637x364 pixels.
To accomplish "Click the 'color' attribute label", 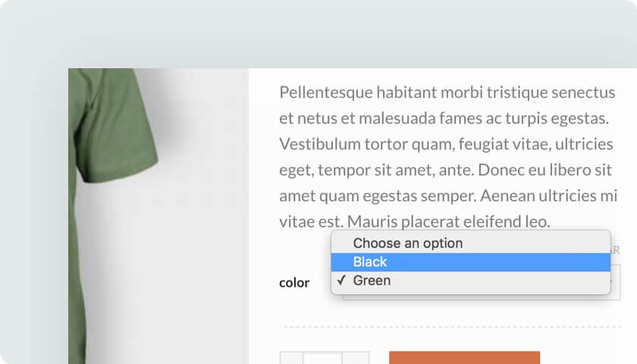I will 294,283.
